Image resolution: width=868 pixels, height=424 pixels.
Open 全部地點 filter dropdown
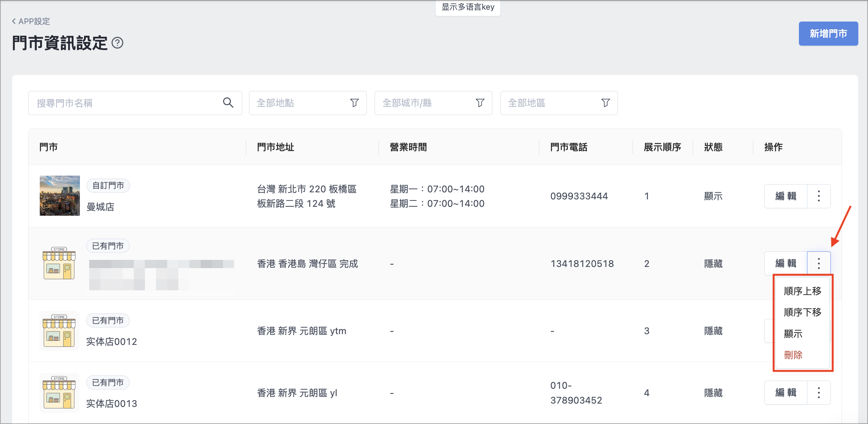point(308,103)
